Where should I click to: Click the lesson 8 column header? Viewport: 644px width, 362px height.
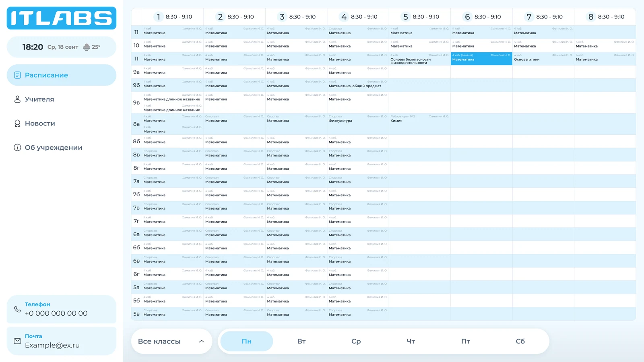605,17
